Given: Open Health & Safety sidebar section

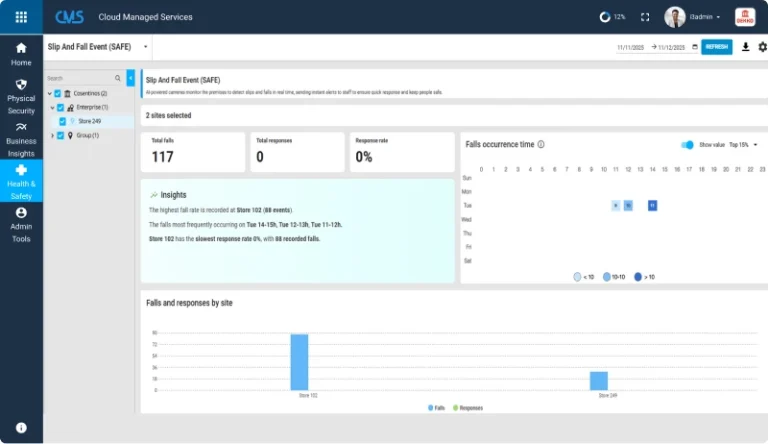Looking at the screenshot, I should coord(21,182).
